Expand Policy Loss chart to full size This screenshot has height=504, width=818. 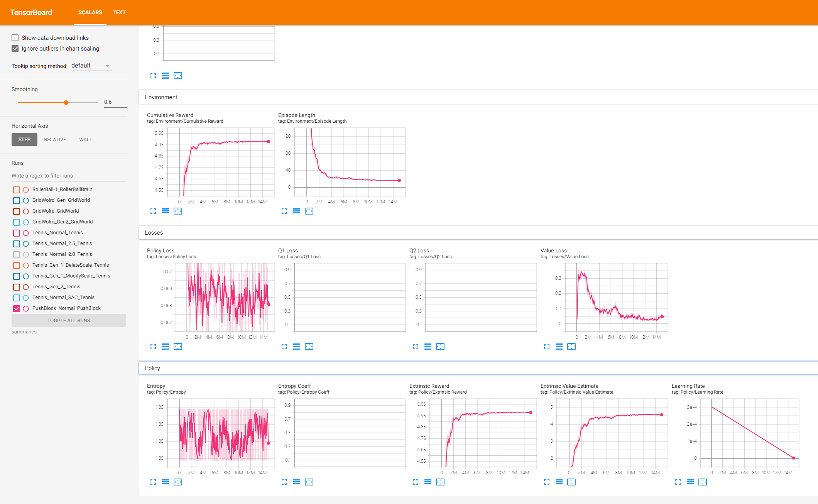point(153,347)
